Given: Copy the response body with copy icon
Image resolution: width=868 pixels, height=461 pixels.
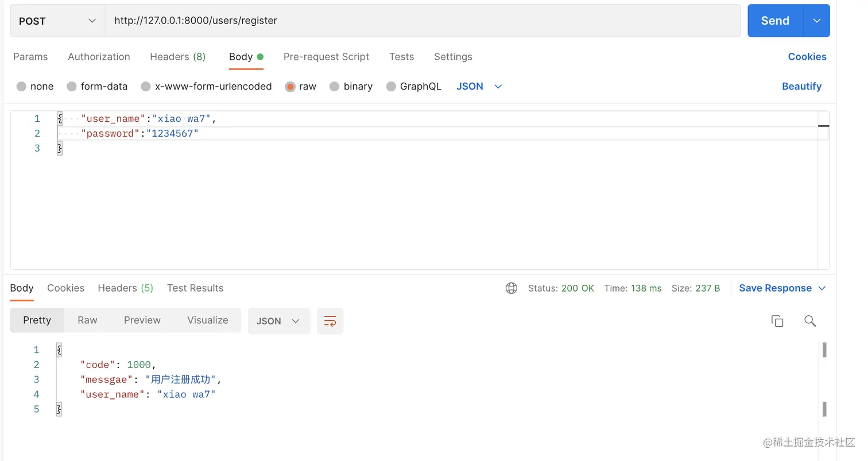Looking at the screenshot, I should 777,321.
